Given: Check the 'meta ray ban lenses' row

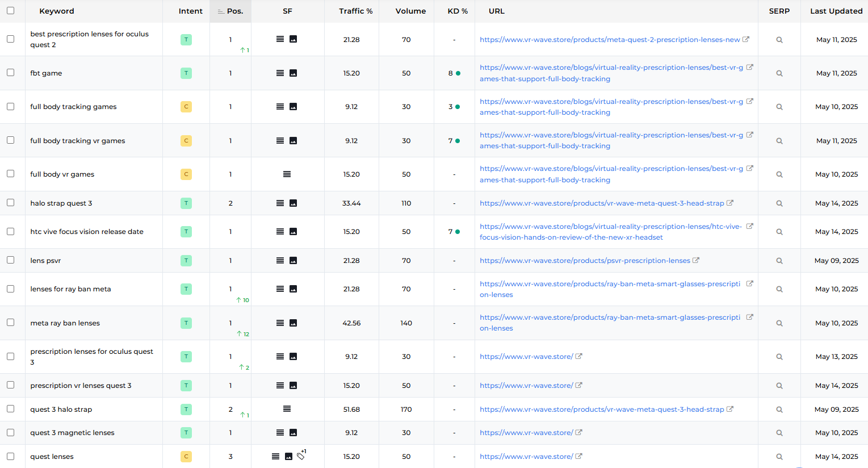Looking at the screenshot, I should [x=10, y=323].
